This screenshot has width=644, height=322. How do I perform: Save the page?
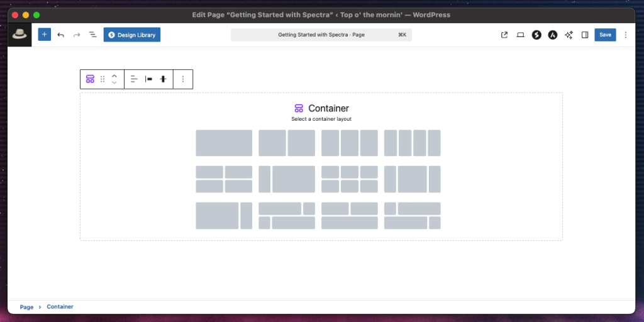pyautogui.click(x=605, y=35)
